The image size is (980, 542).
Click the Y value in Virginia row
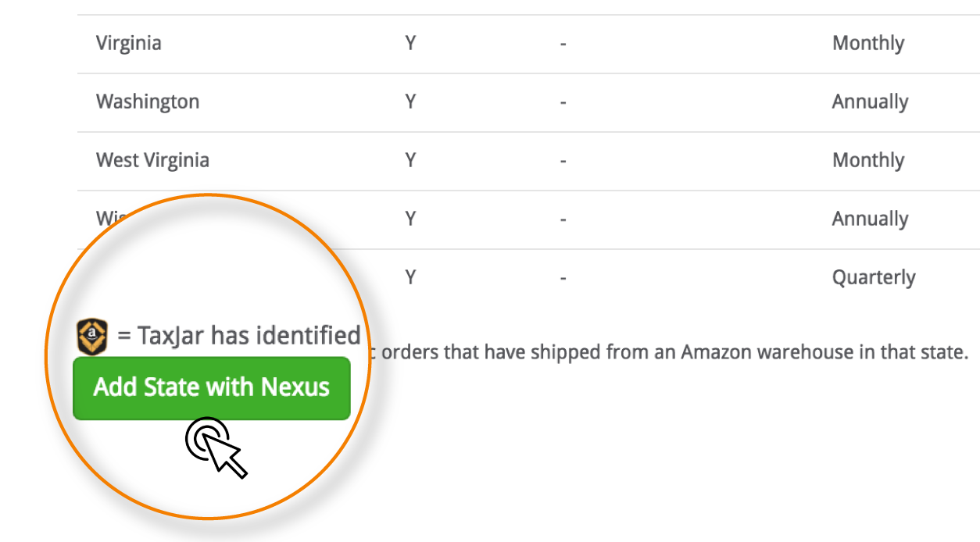point(410,43)
